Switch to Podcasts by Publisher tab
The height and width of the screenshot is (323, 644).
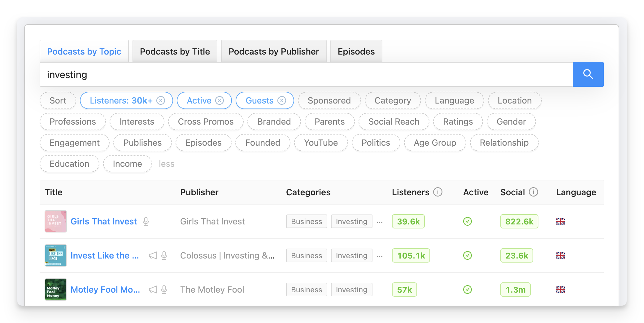pos(274,51)
